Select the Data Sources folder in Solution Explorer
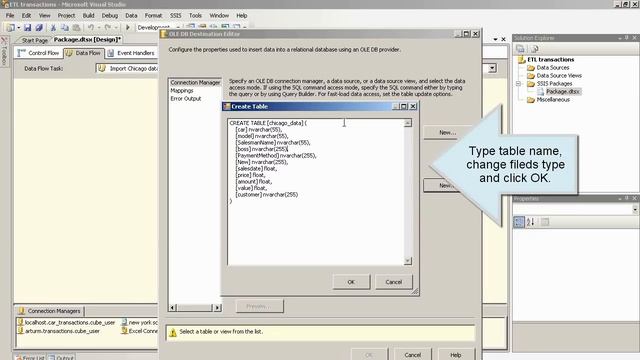The height and width of the screenshot is (360, 640). 548,68
